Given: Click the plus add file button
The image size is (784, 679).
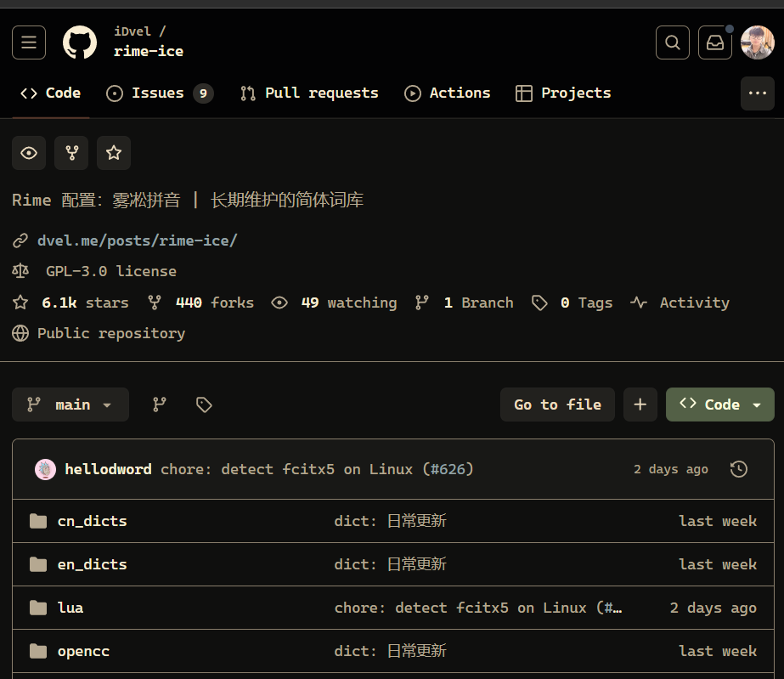Looking at the screenshot, I should click(x=640, y=405).
